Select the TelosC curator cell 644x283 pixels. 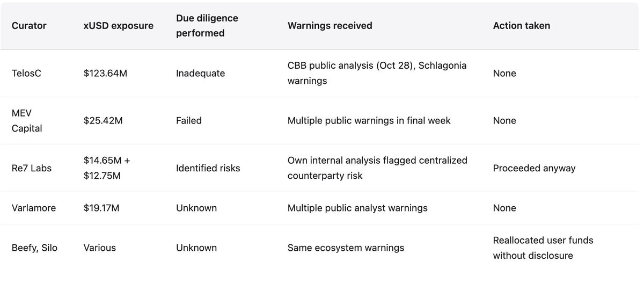tap(26, 73)
